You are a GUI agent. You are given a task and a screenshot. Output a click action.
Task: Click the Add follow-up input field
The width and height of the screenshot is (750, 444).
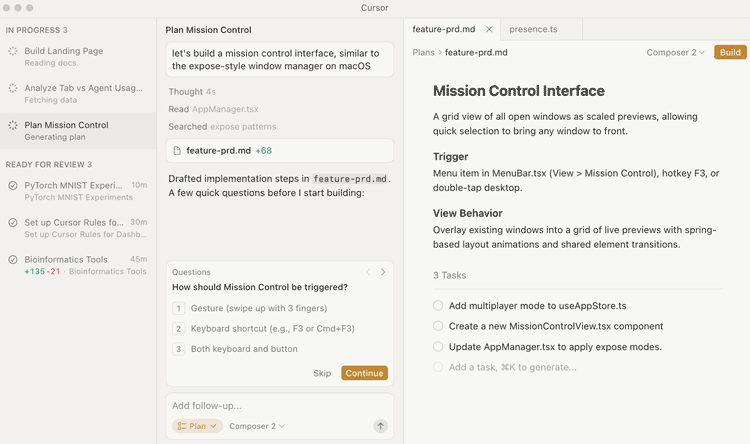tap(270, 406)
